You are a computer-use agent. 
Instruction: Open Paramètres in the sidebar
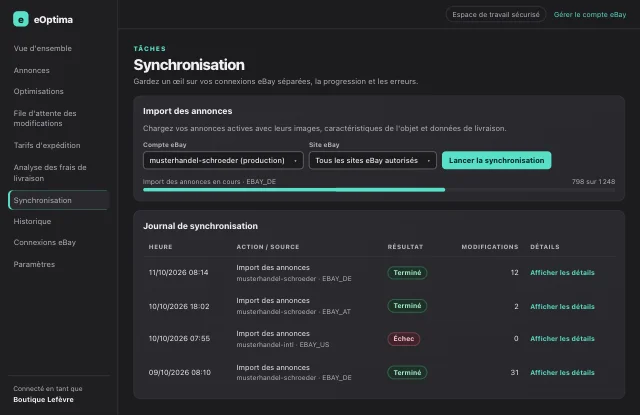(34, 264)
